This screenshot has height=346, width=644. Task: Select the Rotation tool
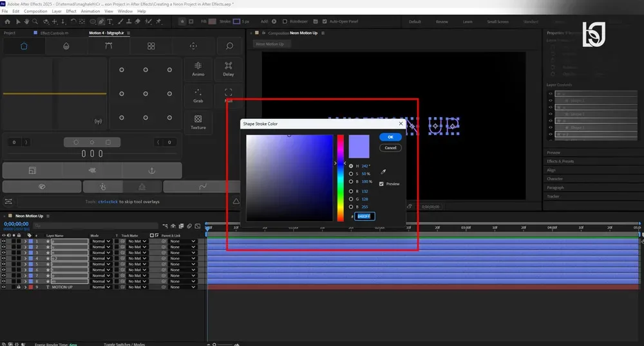pos(73,21)
